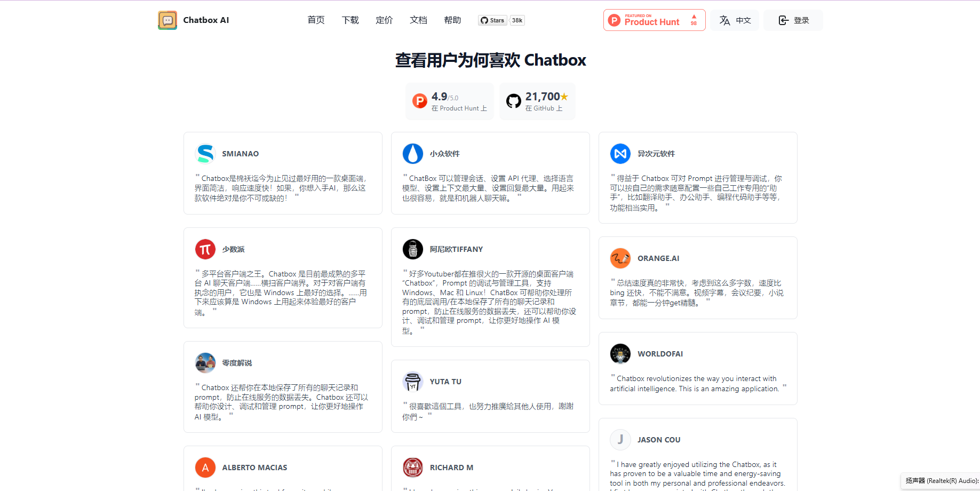Click the YUTA TU reviewer name
The height and width of the screenshot is (491, 980).
click(446, 382)
